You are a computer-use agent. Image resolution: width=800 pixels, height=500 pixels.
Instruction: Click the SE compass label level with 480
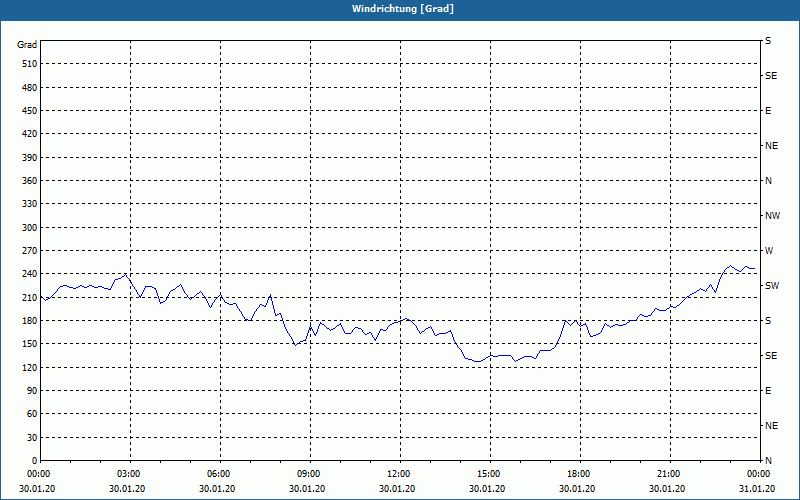point(771,76)
